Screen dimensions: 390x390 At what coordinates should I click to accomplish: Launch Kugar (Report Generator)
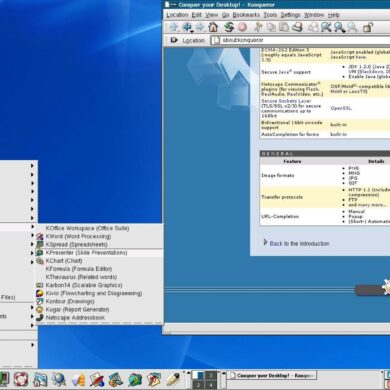tap(99, 310)
